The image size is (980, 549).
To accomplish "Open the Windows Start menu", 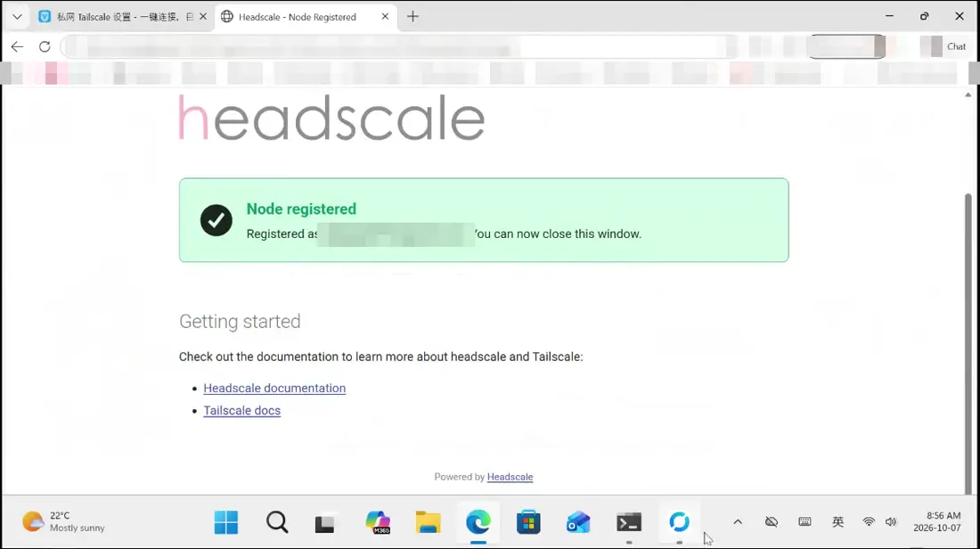I will (225, 522).
